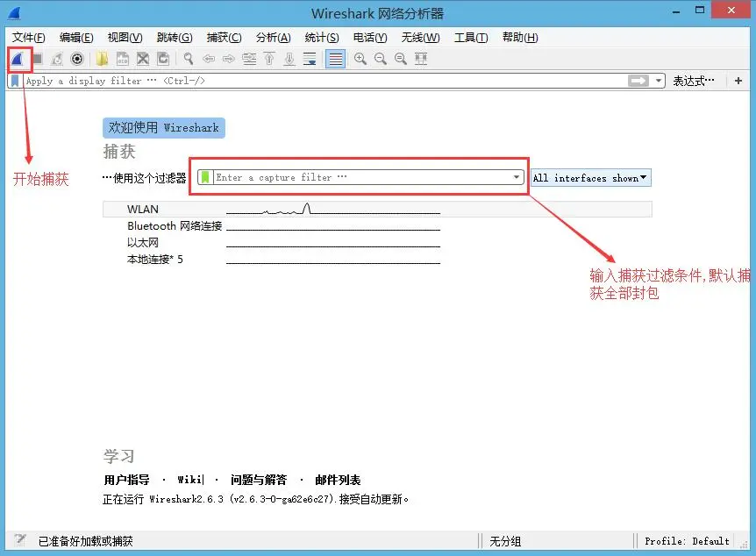This screenshot has height=556, width=756.
Task: Click the 欢迎使用 Wireshark banner
Action: click(x=164, y=128)
